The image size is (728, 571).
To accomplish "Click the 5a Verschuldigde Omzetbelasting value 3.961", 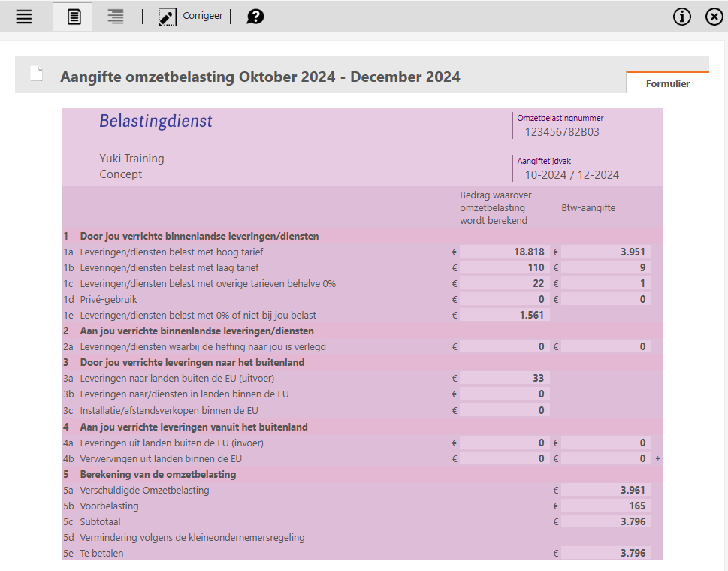I will tap(606, 490).
